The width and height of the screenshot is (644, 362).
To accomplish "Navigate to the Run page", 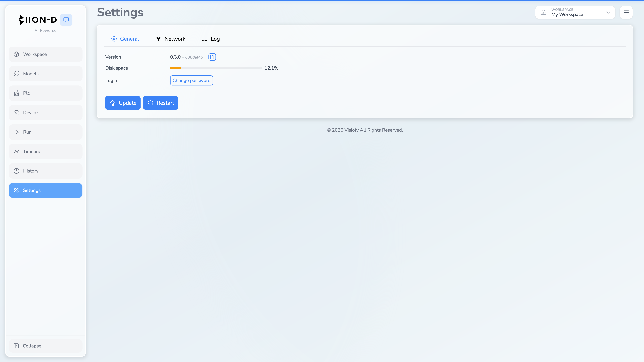I will click(x=46, y=132).
